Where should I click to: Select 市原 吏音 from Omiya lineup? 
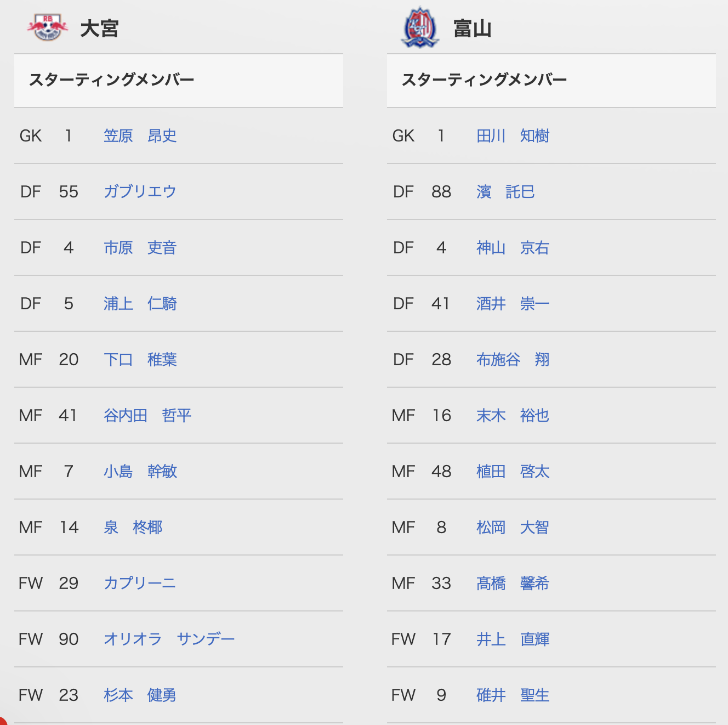point(140,247)
